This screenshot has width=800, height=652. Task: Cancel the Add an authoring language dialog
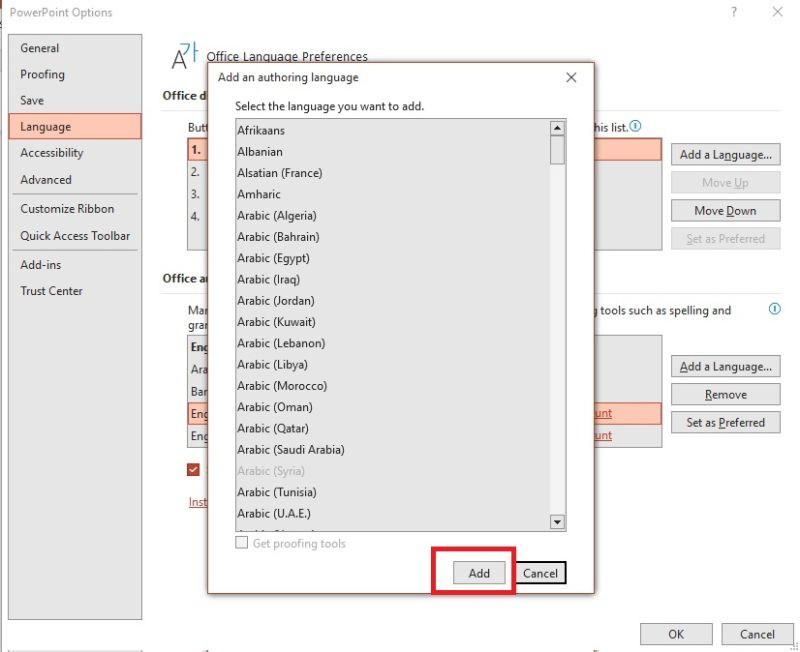click(x=540, y=573)
